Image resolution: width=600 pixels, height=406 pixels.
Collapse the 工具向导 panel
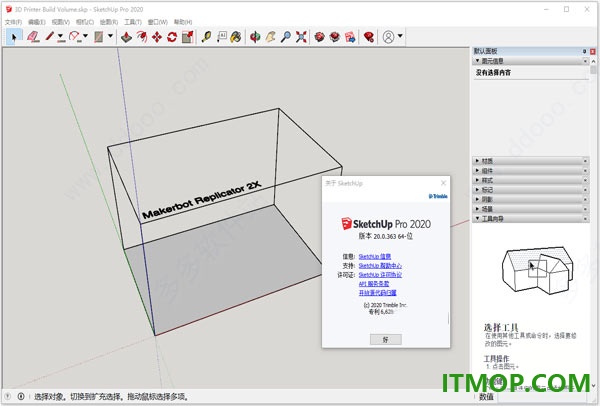click(477, 218)
